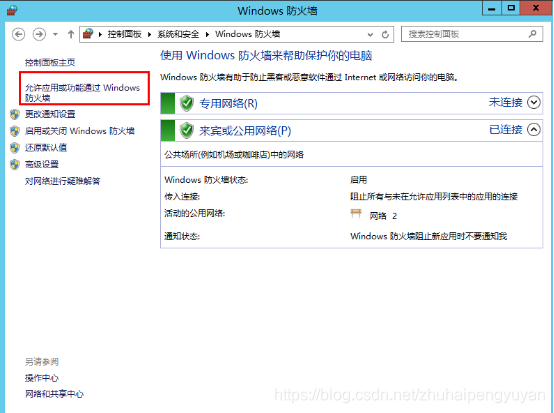Open 操作中心 link

point(42,378)
